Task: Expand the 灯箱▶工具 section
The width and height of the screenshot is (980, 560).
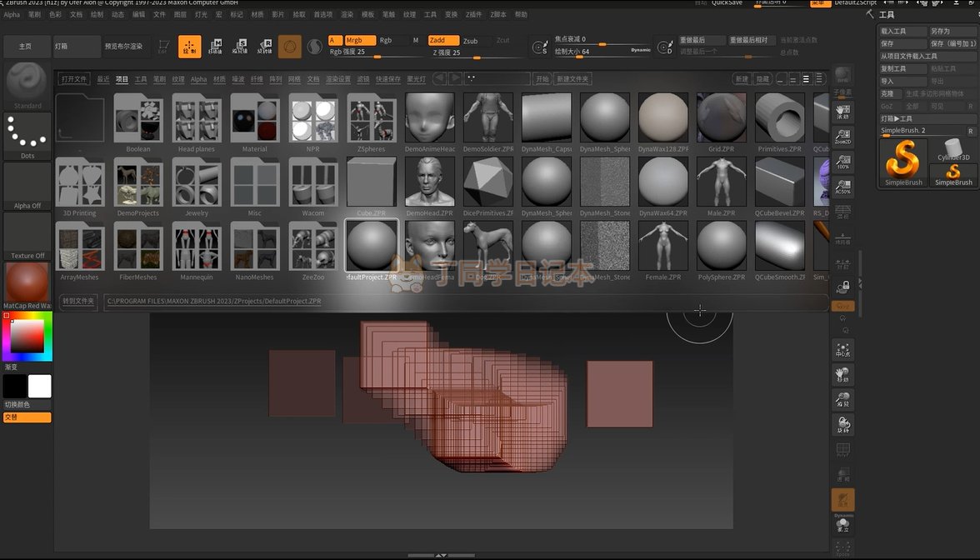Action: (897, 118)
